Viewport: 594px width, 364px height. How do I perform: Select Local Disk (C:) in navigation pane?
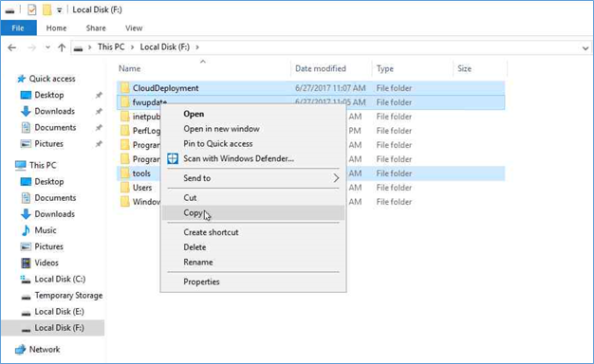pyautogui.click(x=60, y=280)
